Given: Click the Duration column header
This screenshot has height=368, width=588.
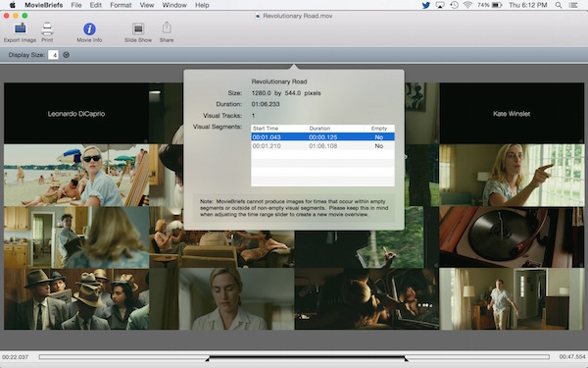Looking at the screenshot, I should 335,129.
